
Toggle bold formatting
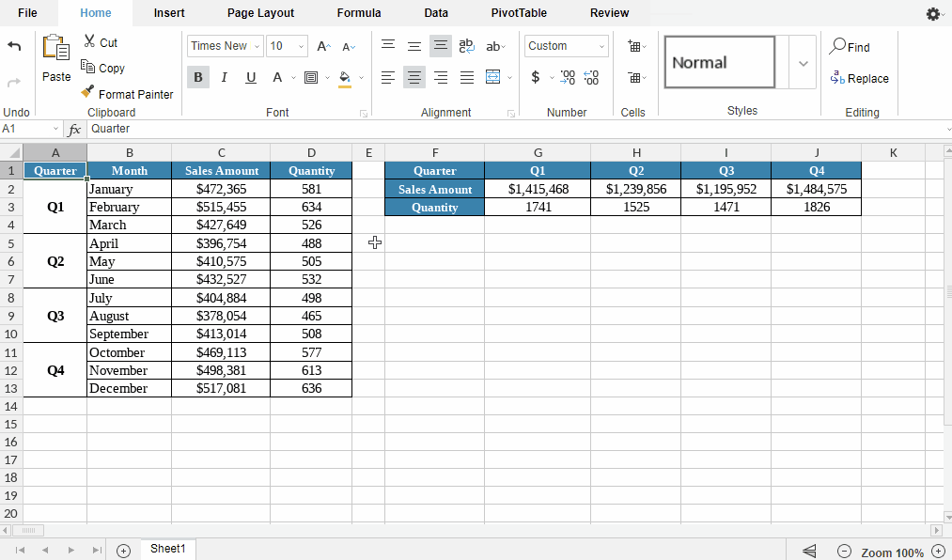pos(198,77)
